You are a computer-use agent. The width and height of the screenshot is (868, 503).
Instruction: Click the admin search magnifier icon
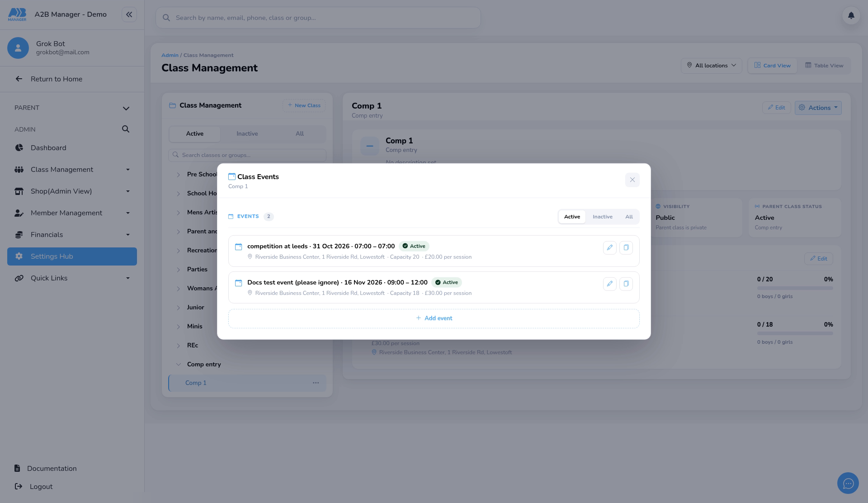[x=126, y=129]
